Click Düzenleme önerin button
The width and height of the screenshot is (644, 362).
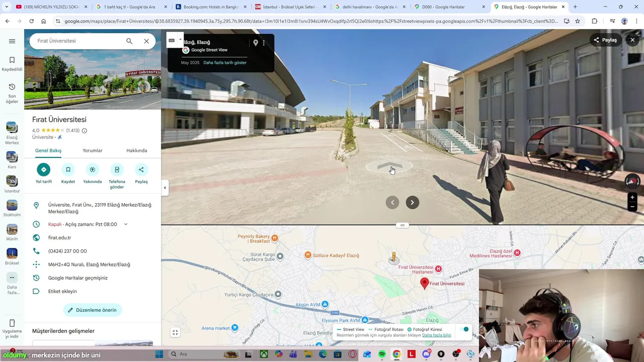pyautogui.click(x=93, y=310)
